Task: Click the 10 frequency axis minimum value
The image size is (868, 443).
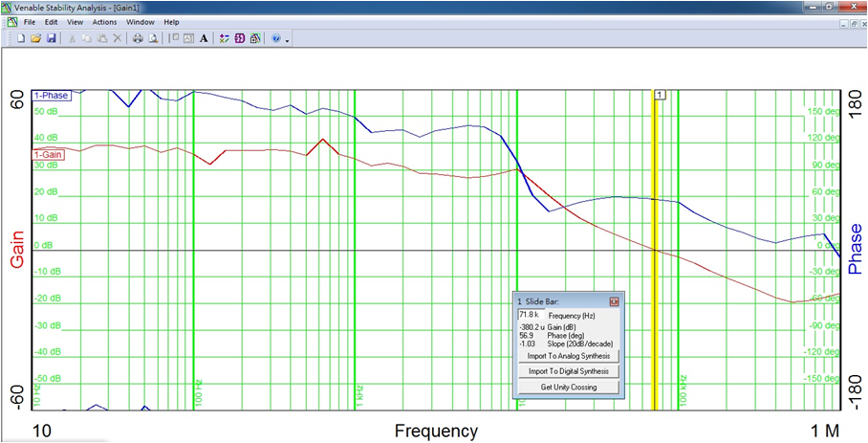Action: [40, 431]
